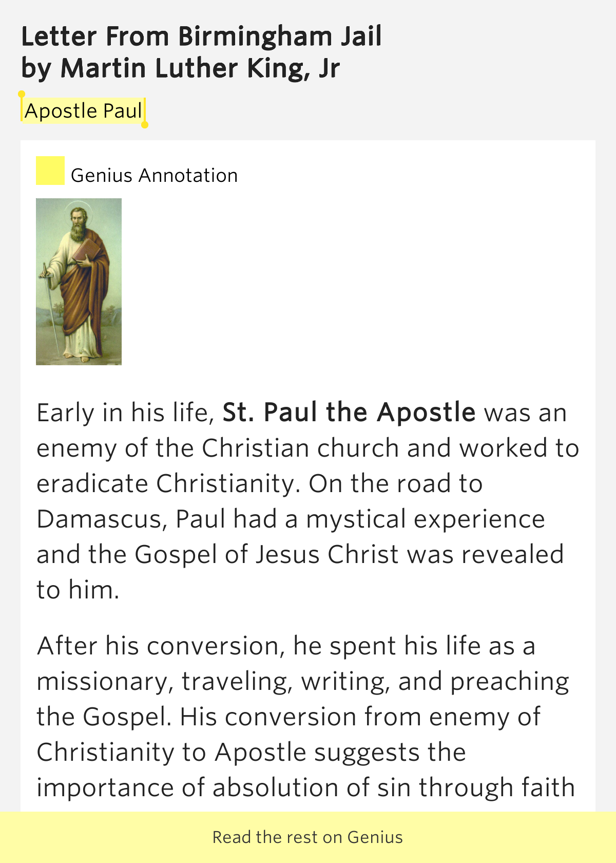
Task: Click the bold St. Paul the Apostle text
Action: [x=349, y=412]
